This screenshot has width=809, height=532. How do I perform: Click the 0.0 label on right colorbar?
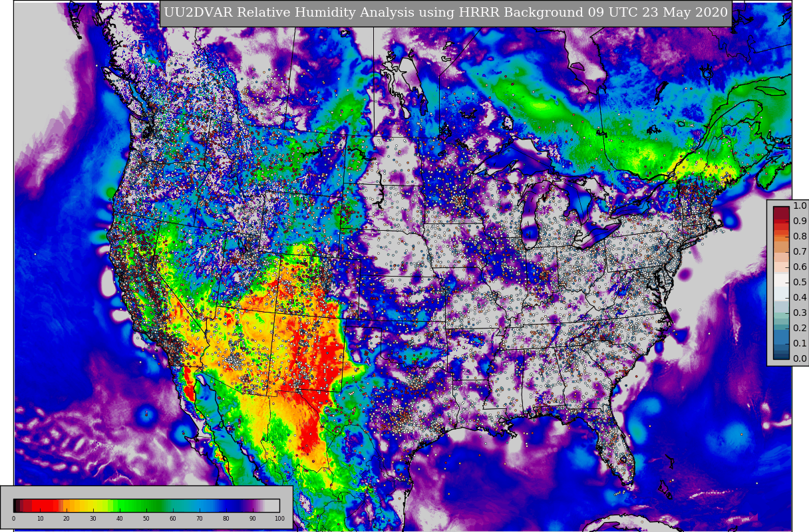pos(800,358)
